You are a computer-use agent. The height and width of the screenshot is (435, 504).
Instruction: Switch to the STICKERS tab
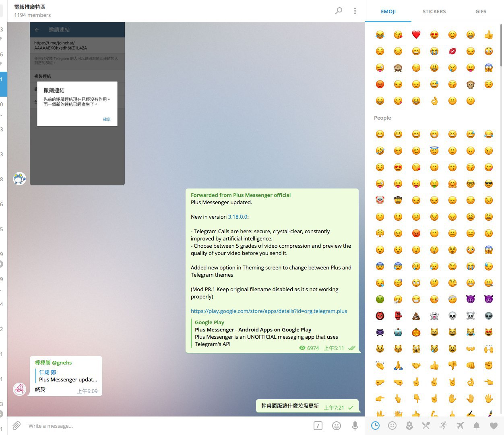click(434, 11)
